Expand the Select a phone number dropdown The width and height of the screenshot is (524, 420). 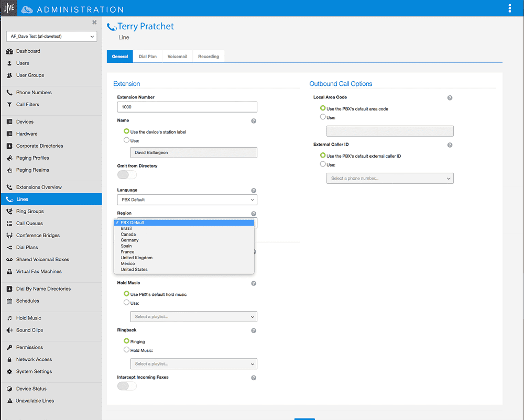[390, 179]
